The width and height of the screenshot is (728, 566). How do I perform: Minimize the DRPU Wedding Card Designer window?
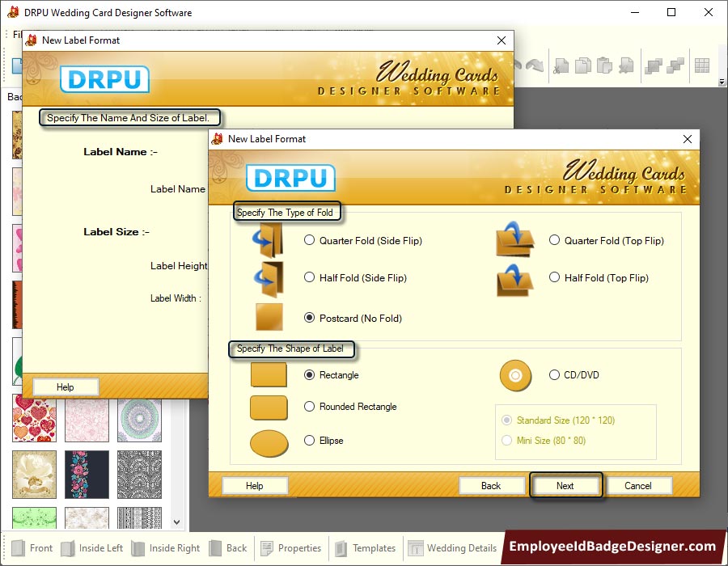[x=635, y=12]
